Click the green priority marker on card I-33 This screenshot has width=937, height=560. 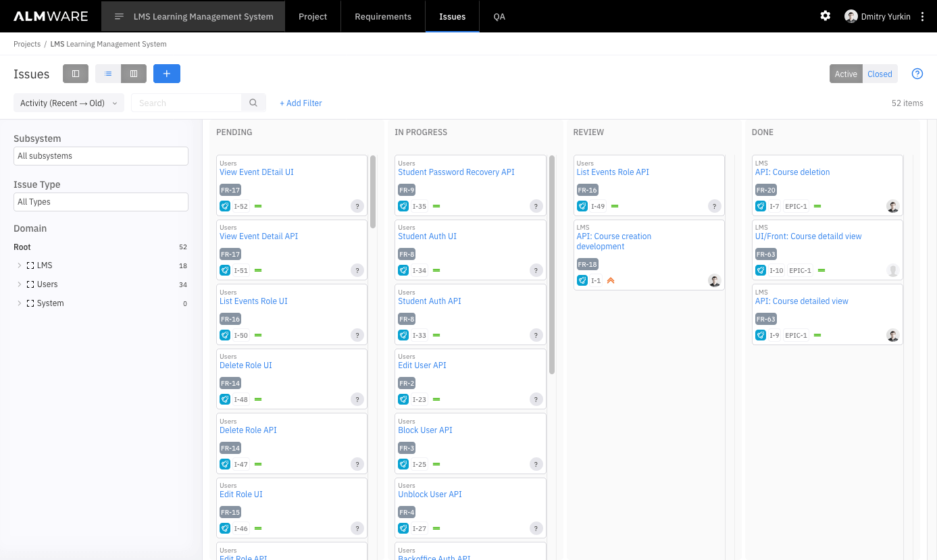coord(436,335)
